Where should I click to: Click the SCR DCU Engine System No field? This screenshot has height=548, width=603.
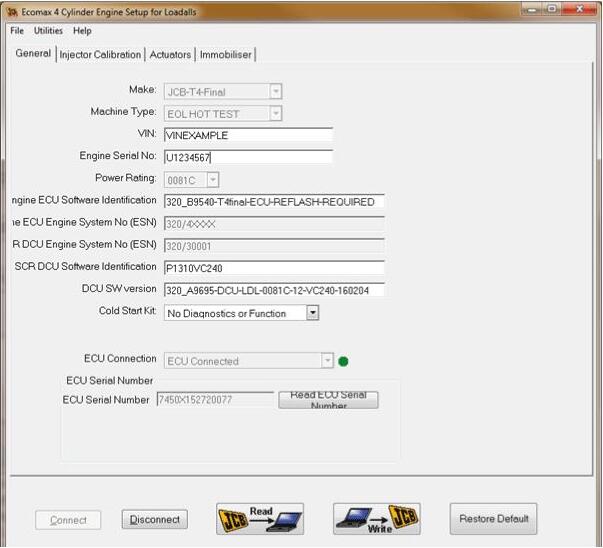pyautogui.click(x=274, y=246)
